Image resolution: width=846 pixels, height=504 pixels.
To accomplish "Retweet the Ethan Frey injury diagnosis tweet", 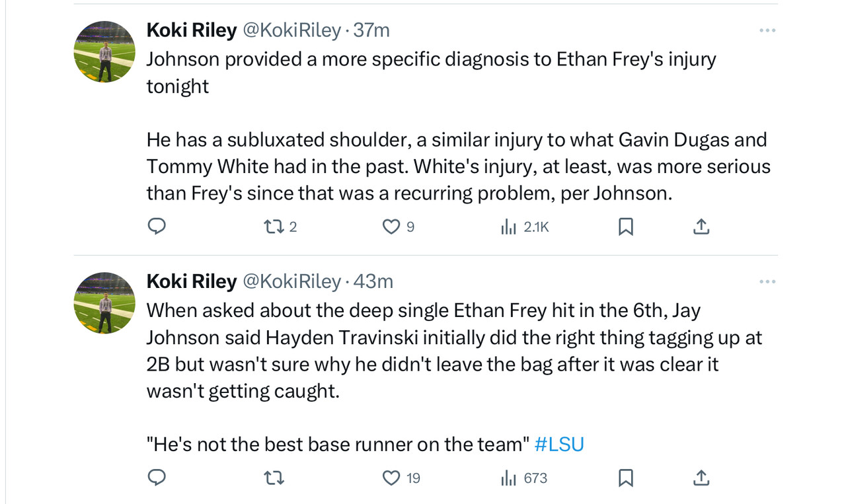I will coord(272,227).
